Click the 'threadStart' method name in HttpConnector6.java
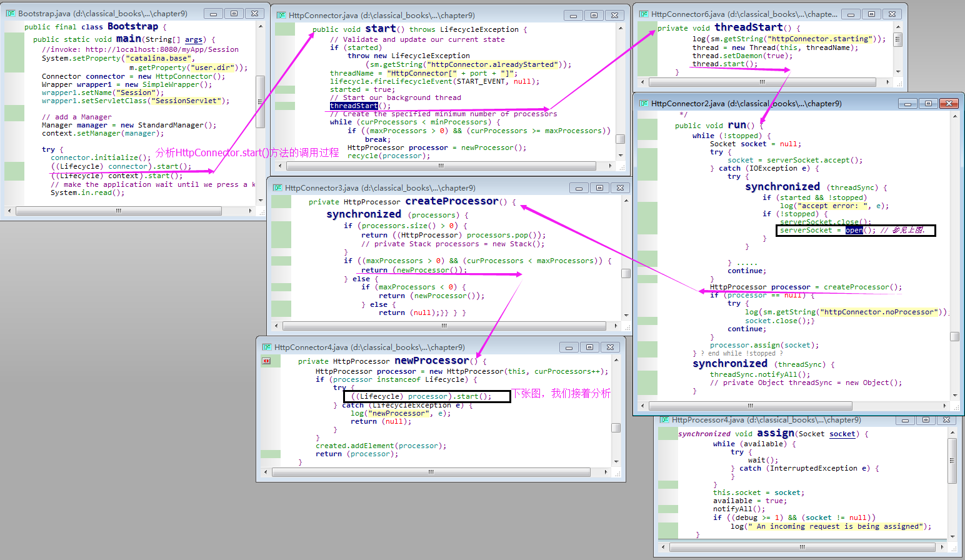965x560 pixels. [749, 27]
